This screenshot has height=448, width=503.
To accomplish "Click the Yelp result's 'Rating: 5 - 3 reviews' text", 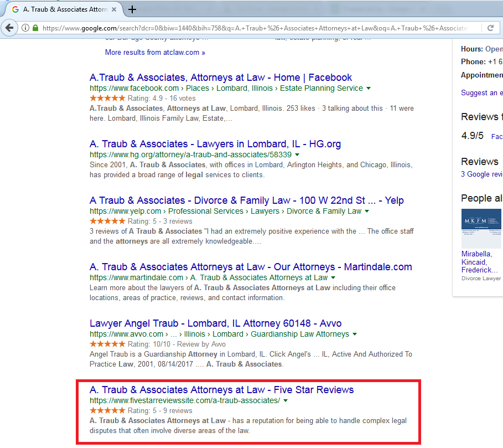I will [160, 221].
